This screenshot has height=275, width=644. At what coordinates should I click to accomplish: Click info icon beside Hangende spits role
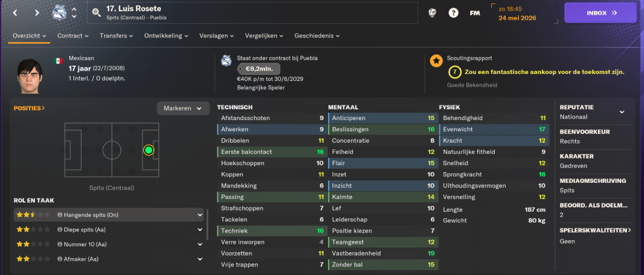click(60, 215)
